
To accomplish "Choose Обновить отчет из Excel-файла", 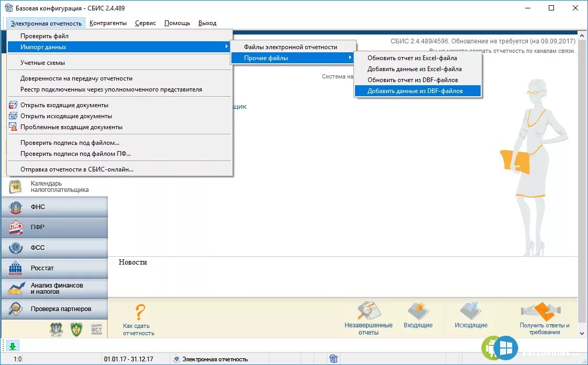I will click(x=418, y=58).
